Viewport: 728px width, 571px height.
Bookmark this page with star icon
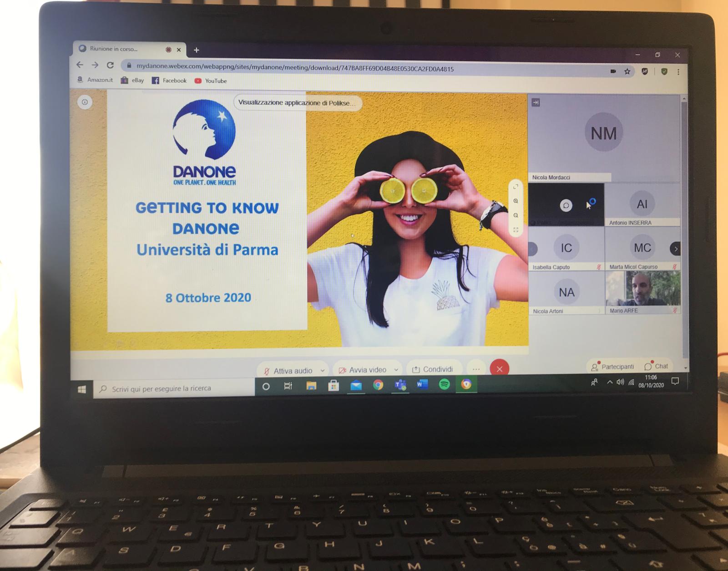pyautogui.click(x=627, y=71)
